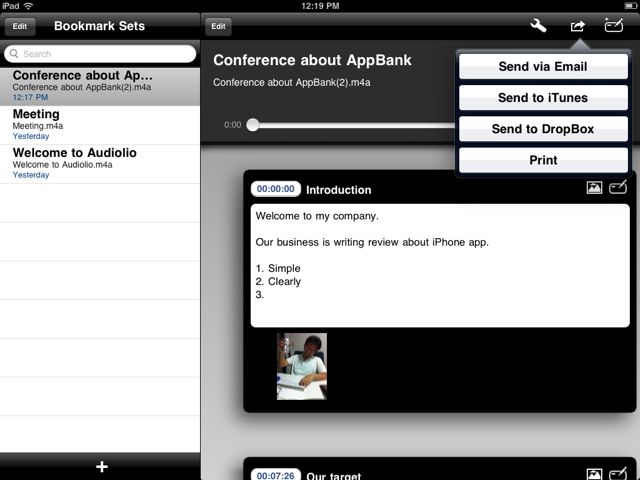
Task: Open the wrench settings icon
Action: pyautogui.click(x=538, y=26)
